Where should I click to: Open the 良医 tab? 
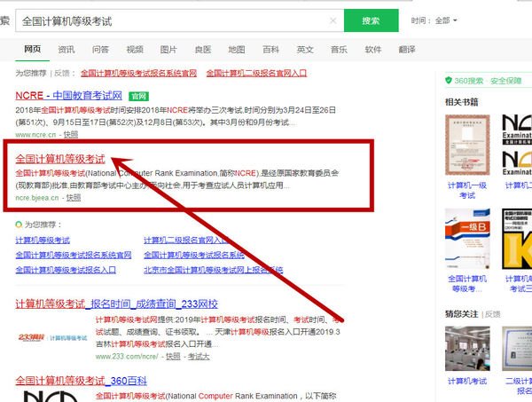(x=203, y=50)
